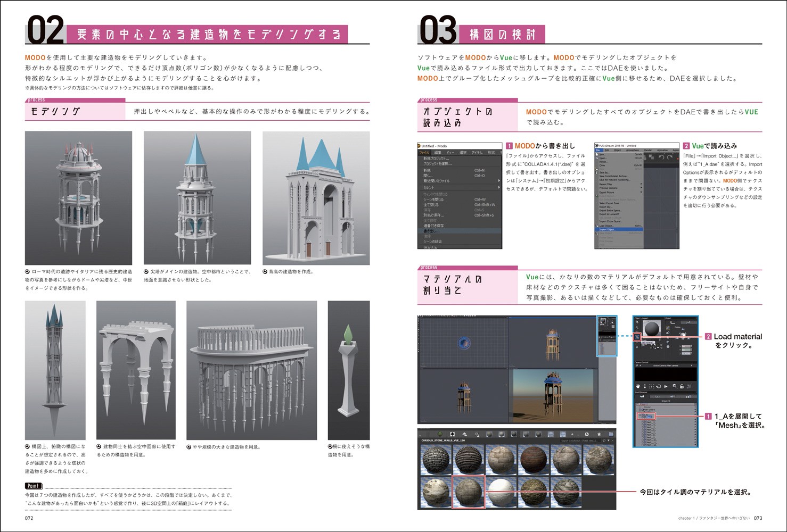Click the folder icon in material browser toolbar
This screenshot has width=787, height=532.
click(x=611, y=435)
